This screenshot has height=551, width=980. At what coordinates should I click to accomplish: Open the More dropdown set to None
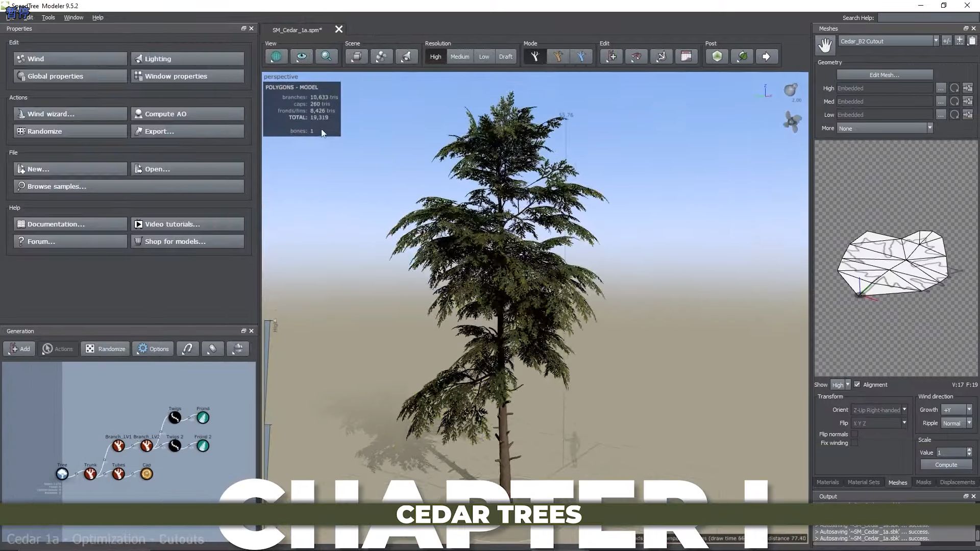point(885,128)
